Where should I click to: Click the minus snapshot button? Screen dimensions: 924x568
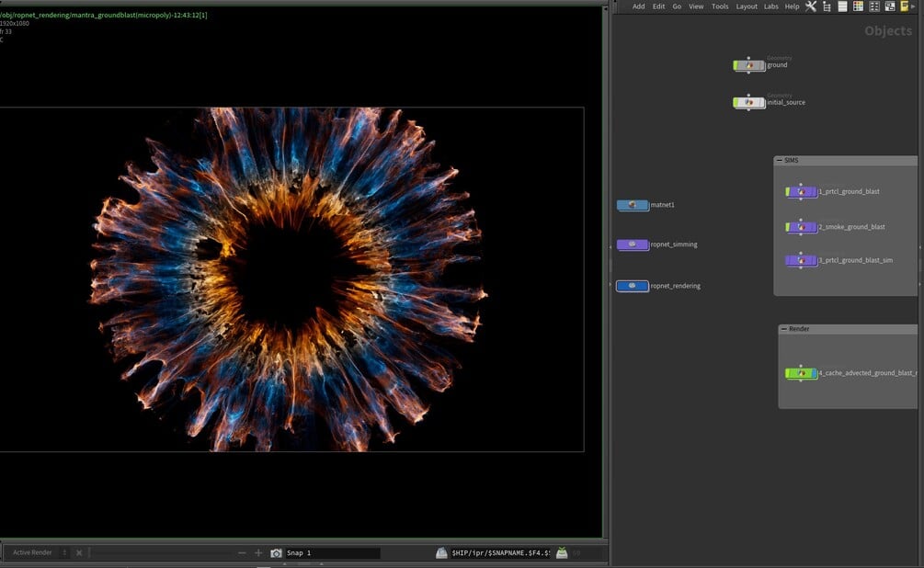pyautogui.click(x=242, y=552)
